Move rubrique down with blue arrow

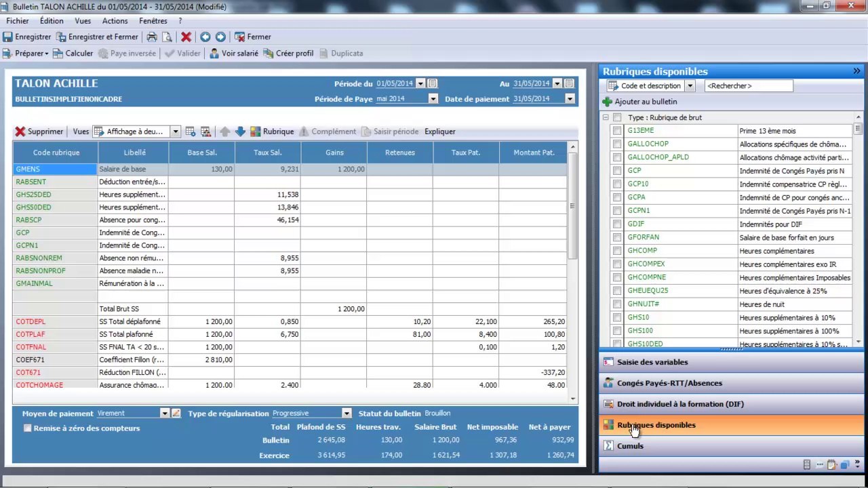[240, 131]
